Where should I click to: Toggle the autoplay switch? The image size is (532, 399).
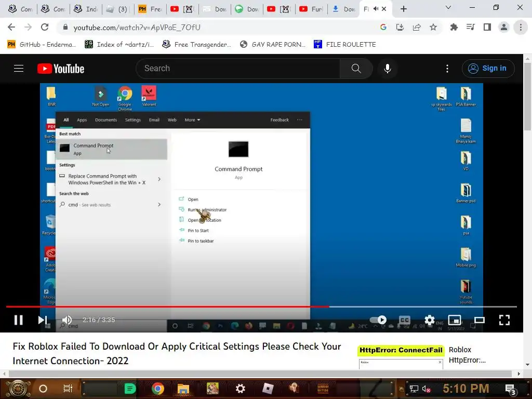pos(378,320)
